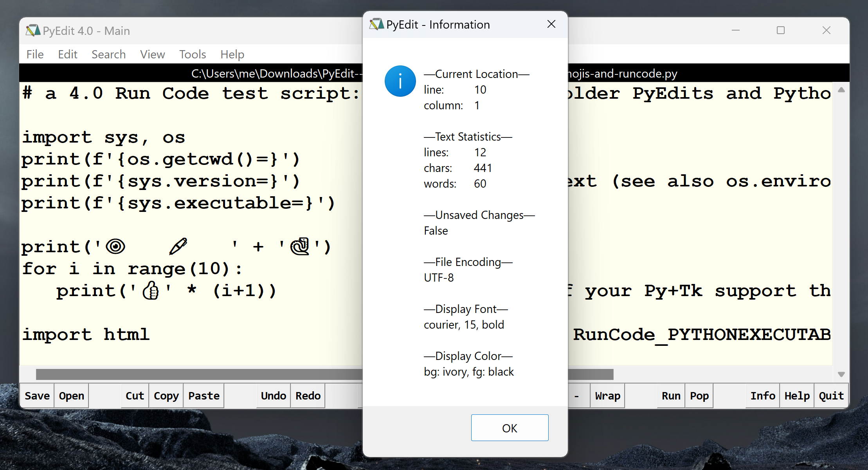This screenshot has height=470, width=868.
Task: Click the Redo toolbar button
Action: [x=308, y=396]
